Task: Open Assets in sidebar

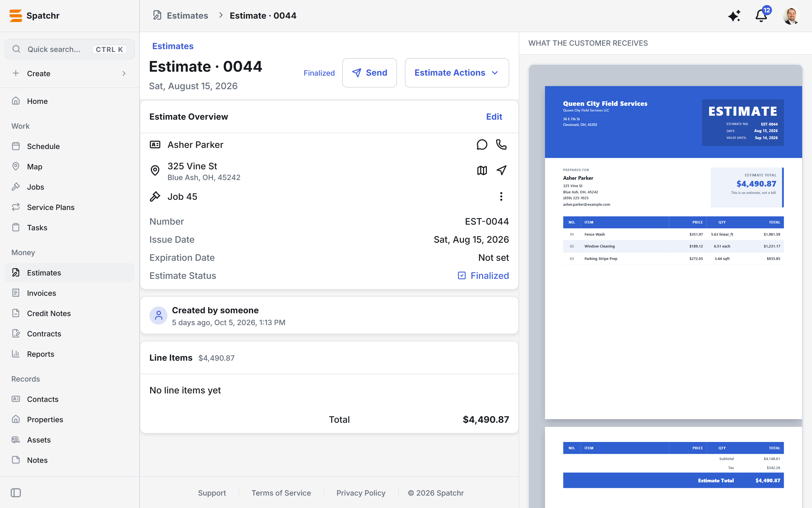Action: [69, 440]
